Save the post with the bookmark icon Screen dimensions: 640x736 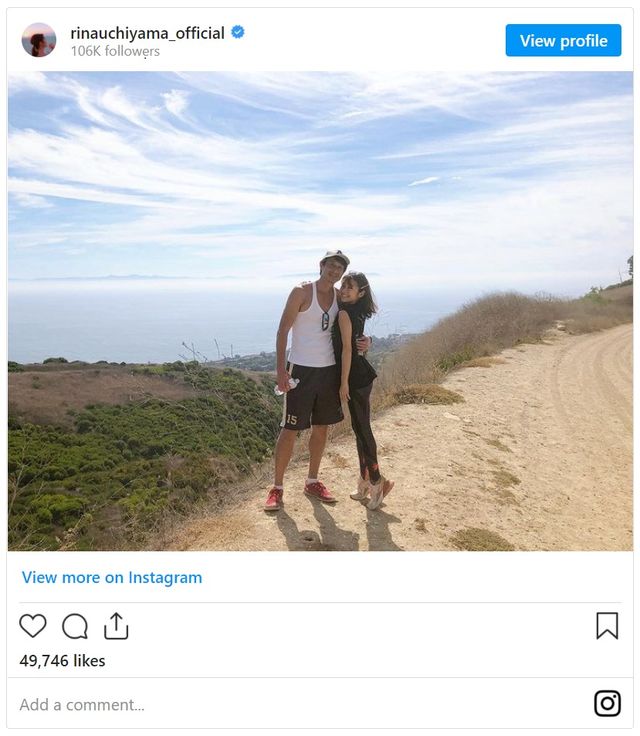point(607,626)
